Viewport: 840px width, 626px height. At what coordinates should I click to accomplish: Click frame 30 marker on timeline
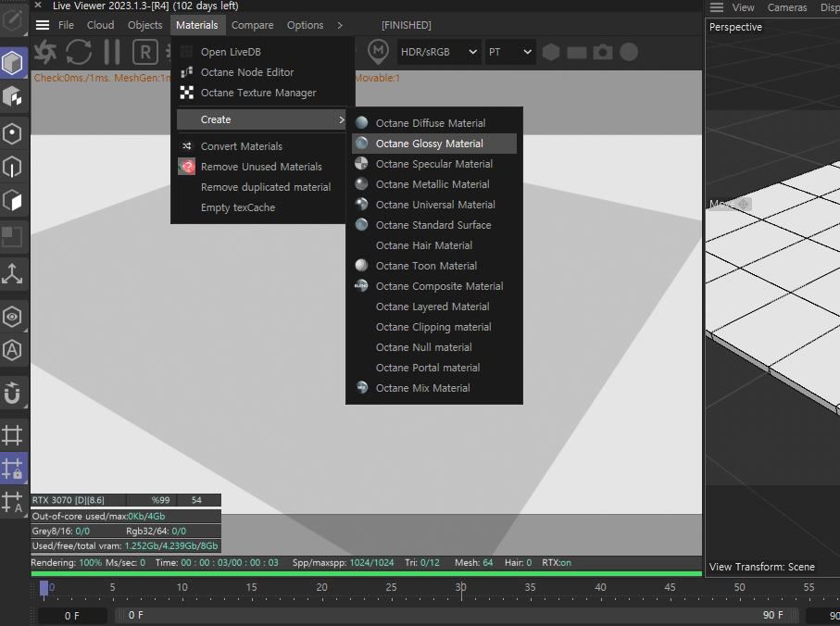point(460,587)
